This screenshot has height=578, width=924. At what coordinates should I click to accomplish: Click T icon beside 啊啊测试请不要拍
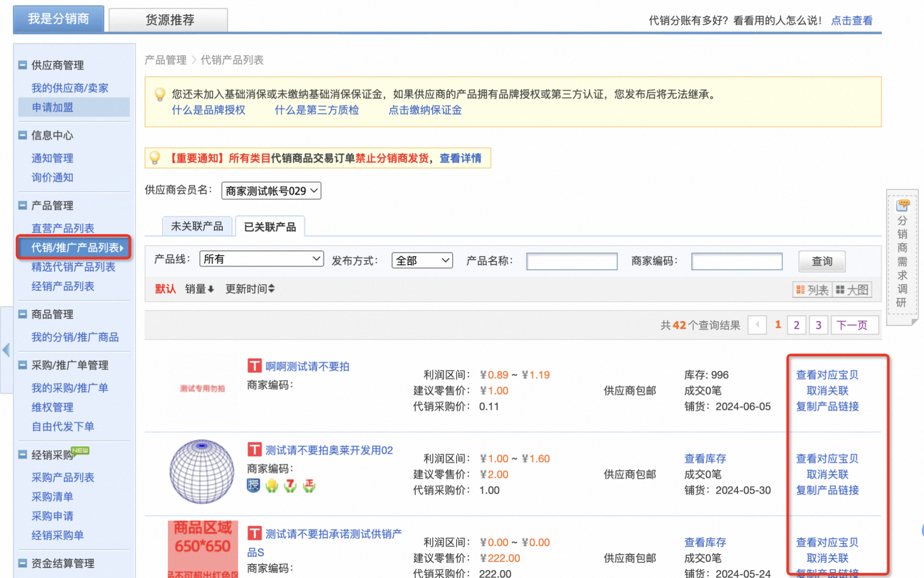(255, 365)
